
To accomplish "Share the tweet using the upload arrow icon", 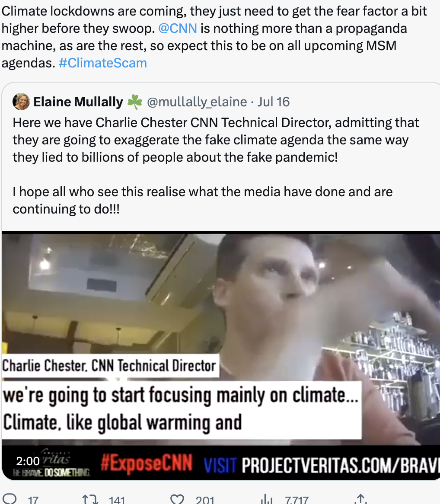I will tap(360, 499).
